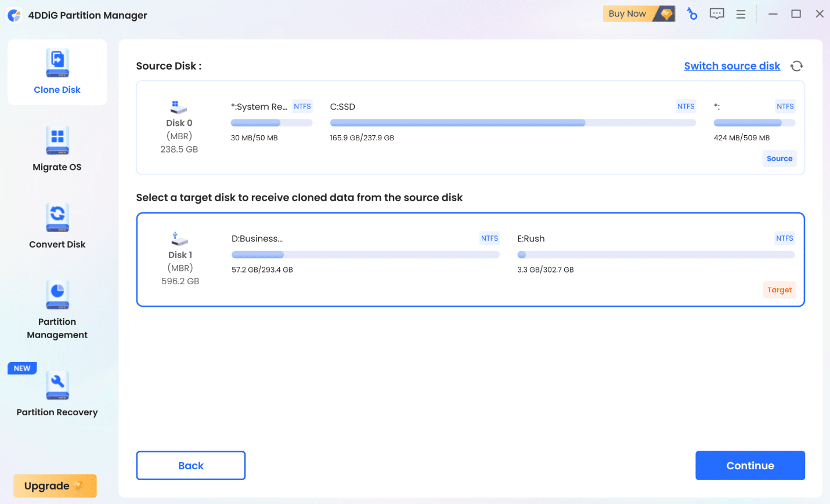Click the '30 MB/50 MB' text
The height and width of the screenshot is (504, 830).
(254, 138)
